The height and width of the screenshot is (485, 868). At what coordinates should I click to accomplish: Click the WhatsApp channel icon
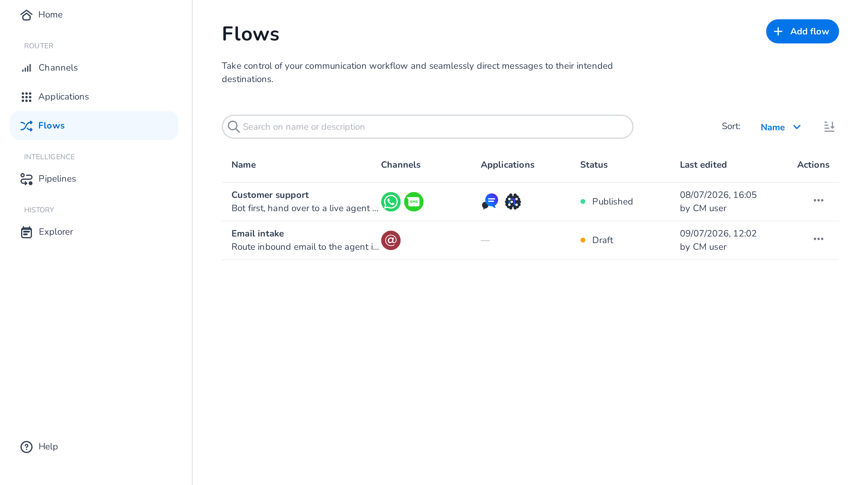(391, 202)
